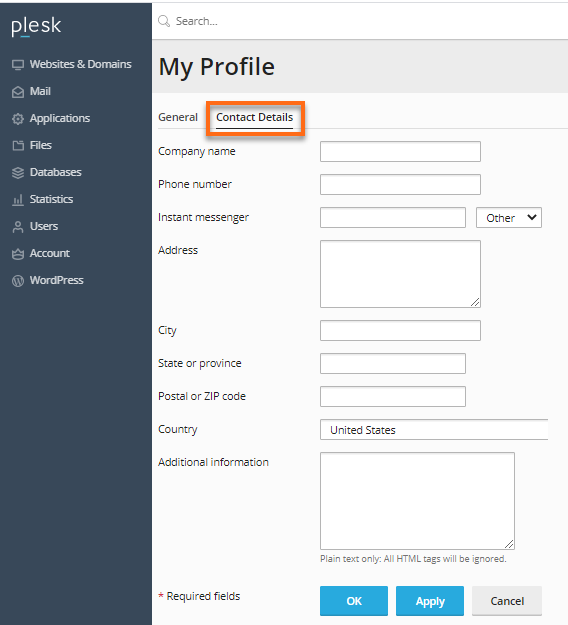Click the 'Postal or ZIP code' label
This screenshot has width=568, height=625.
pyautogui.click(x=202, y=396)
